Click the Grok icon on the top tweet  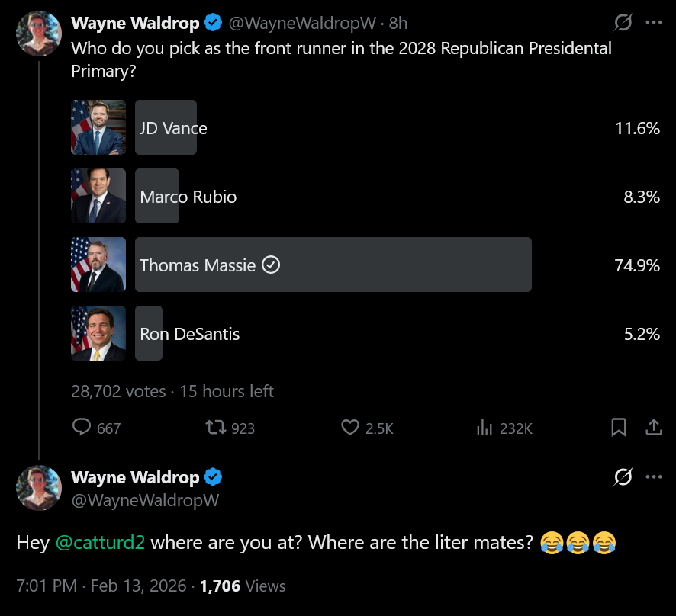point(623,22)
